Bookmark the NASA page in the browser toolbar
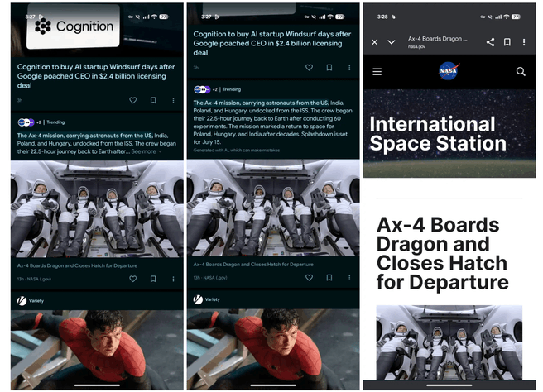 pos(507,42)
